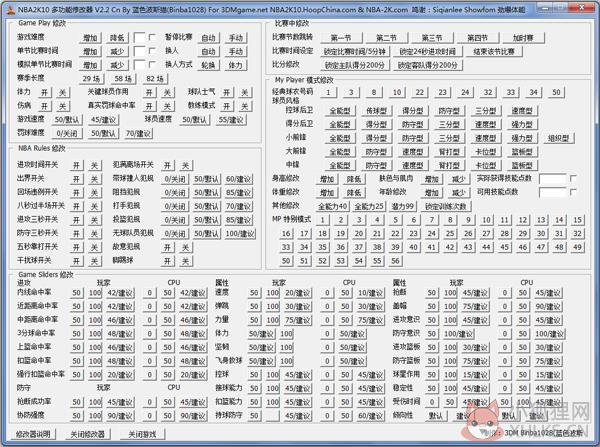
Task: Focus the value box in the 游戏难度 row
Action: click(139, 38)
